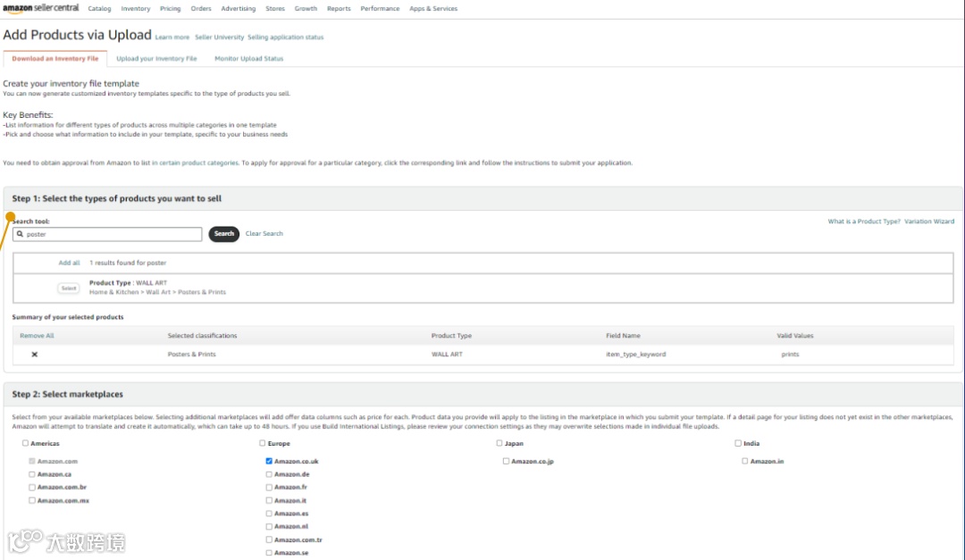Click the magnifier icon in search box
This screenshot has width=965, height=560.
point(20,234)
